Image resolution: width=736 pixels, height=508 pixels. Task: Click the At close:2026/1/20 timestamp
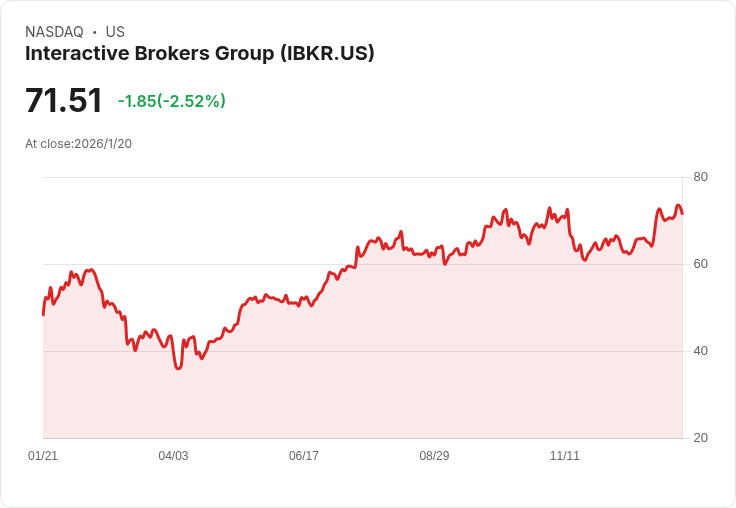click(78, 144)
